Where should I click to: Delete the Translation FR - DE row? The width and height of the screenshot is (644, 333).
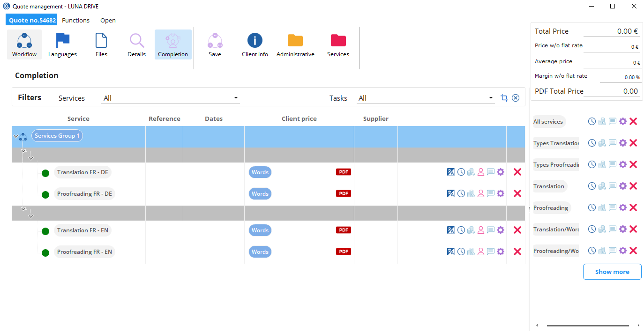(517, 172)
